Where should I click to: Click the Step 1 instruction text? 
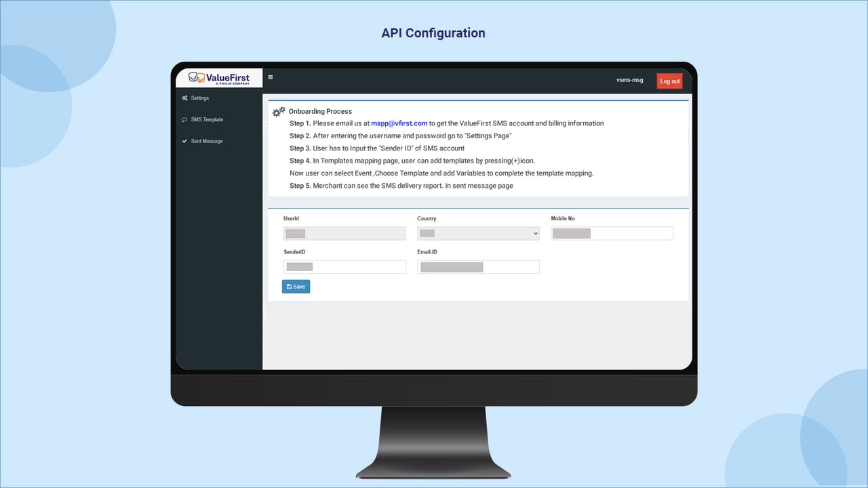[x=446, y=123]
